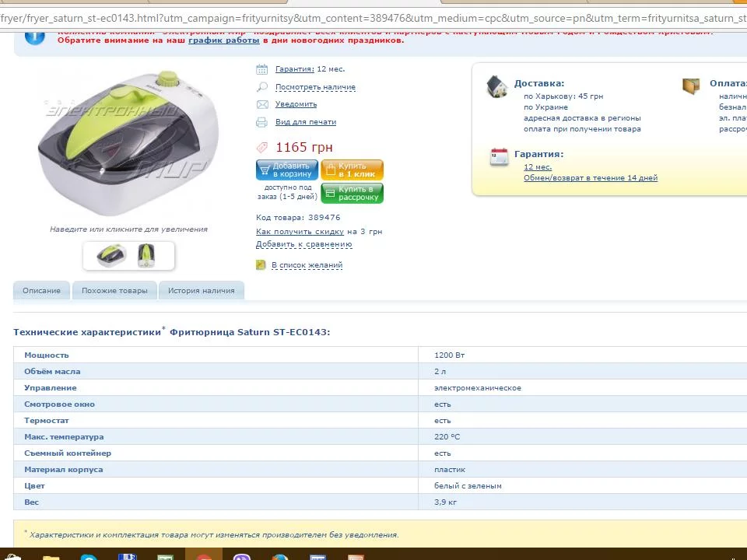Click the Объём масла row label

(52, 372)
